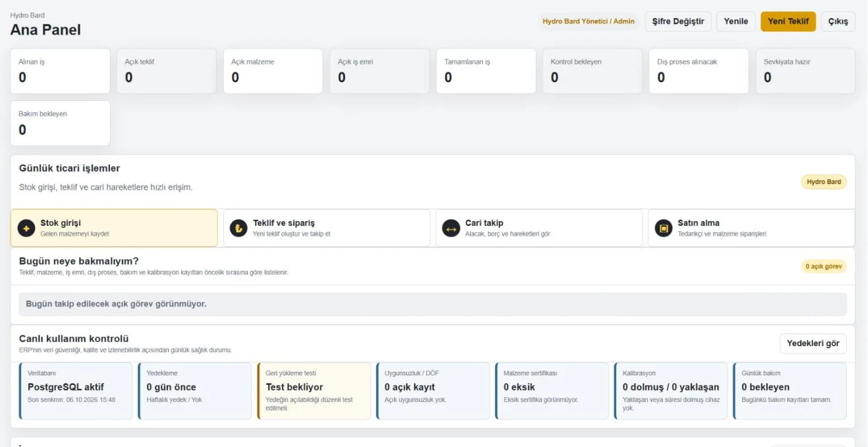This screenshot has width=868, height=447.
Task: Click the Canlı kullanım kontrolü heading
Action: pos(74,339)
